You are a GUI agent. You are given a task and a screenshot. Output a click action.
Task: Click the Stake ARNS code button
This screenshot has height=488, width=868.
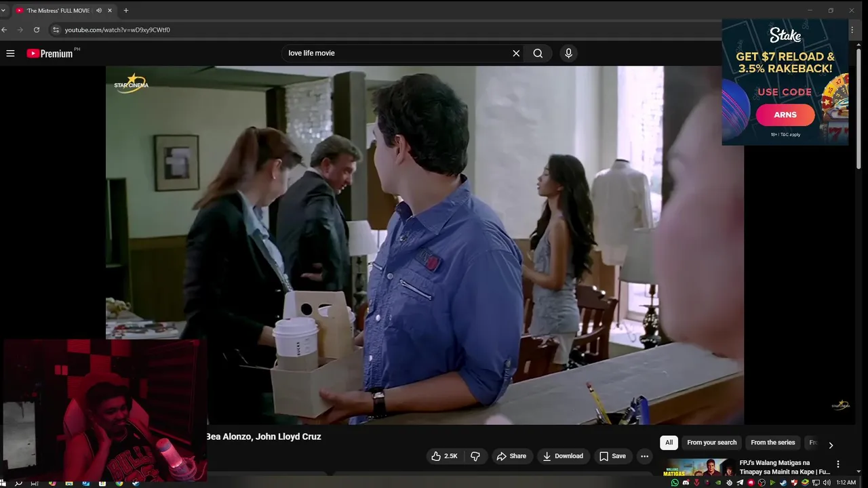pyautogui.click(x=785, y=115)
